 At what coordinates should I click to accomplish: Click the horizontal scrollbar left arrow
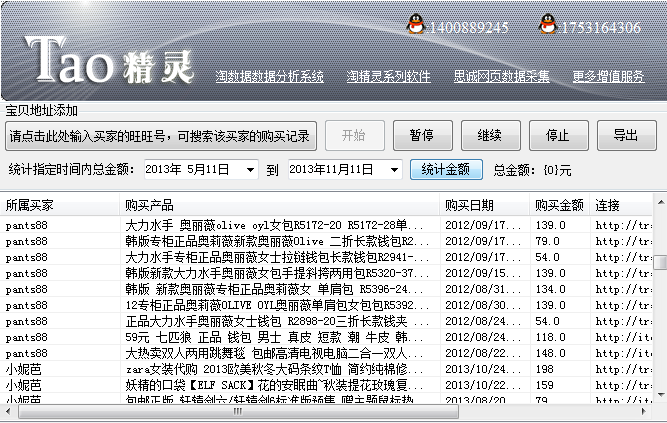pyautogui.click(x=8, y=411)
